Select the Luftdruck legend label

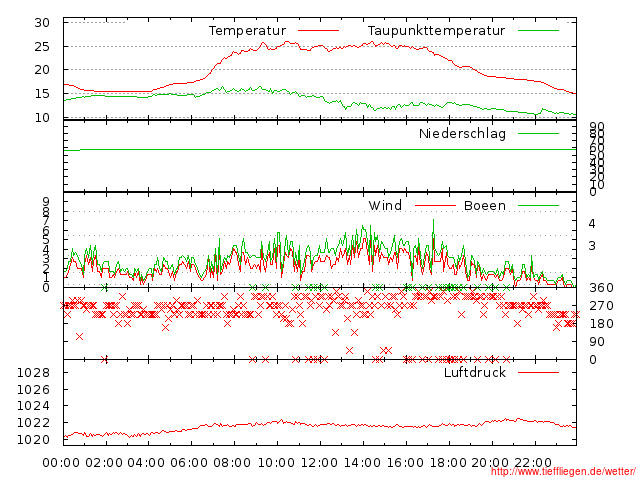pos(475,372)
